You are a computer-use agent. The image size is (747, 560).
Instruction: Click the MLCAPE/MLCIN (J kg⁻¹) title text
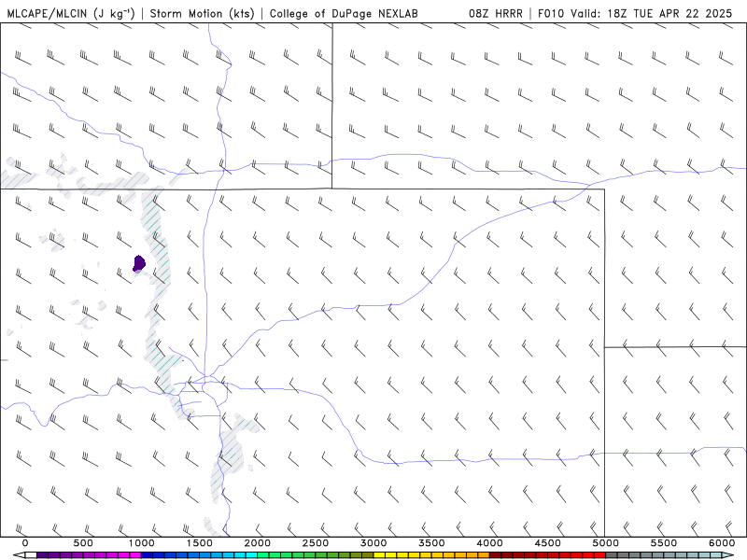(x=72, y=13)
